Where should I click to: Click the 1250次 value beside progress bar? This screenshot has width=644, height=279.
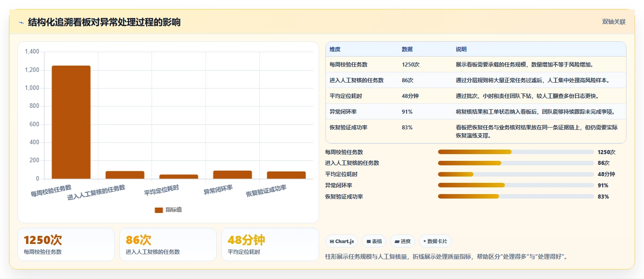[606, 152]
